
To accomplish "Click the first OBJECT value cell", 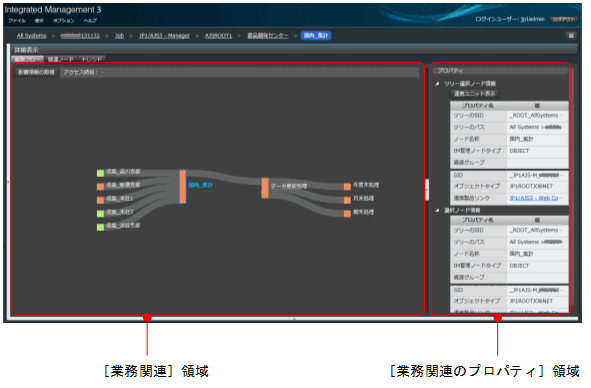I will pyautogui.click(x=537, y=151).
